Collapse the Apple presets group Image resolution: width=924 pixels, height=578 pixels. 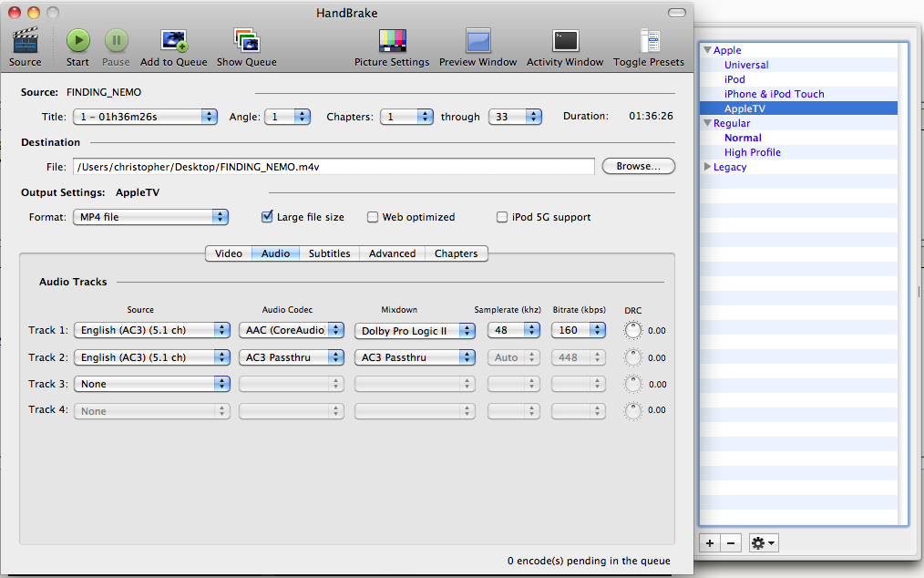point(708,50)
